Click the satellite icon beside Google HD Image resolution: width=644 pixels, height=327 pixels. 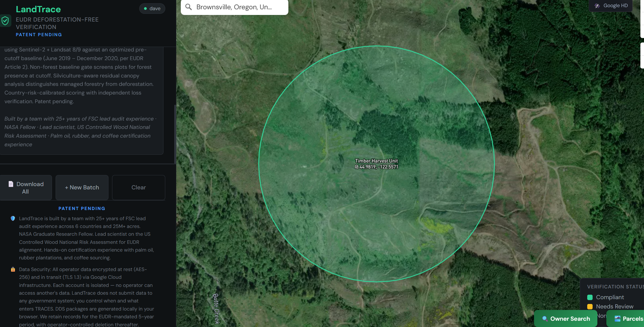pyautogui.click(x=597, y=6)
